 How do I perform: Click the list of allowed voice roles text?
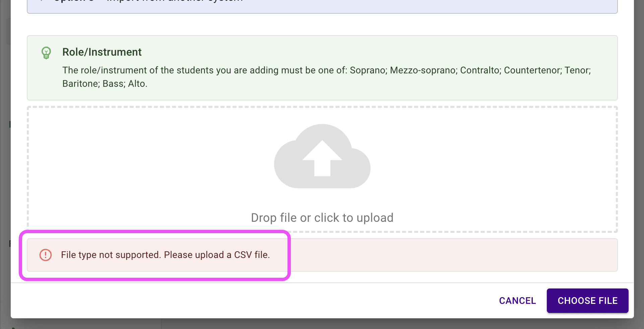coord(326,70)
